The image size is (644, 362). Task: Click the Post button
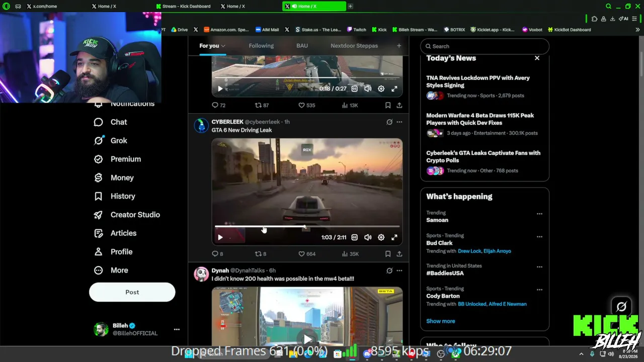(x=132, y=292)
